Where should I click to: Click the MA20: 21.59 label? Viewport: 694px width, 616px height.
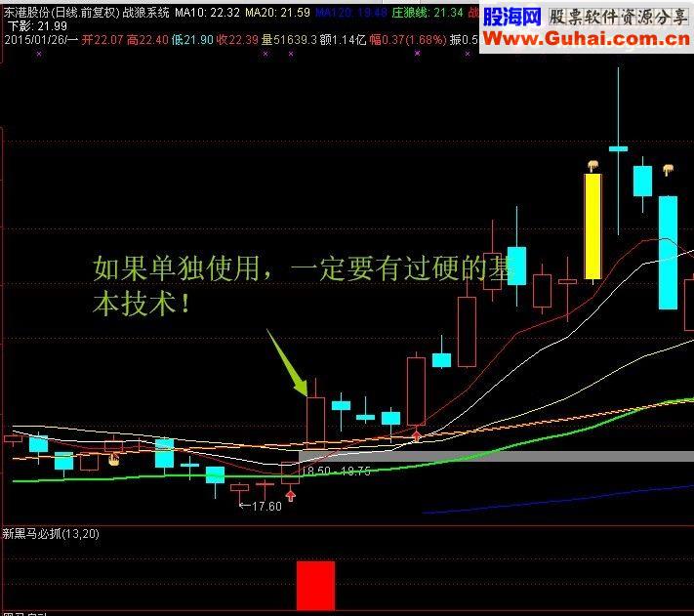tap(278, 13)
